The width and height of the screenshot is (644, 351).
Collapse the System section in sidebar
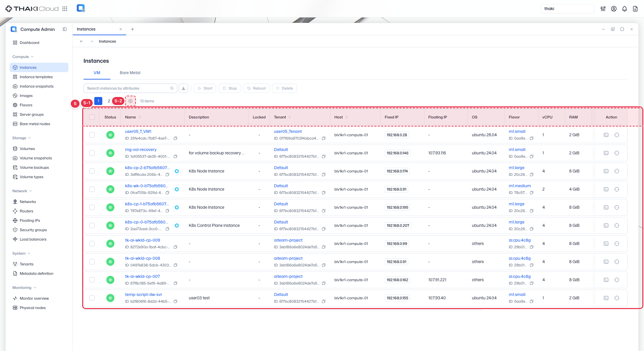21,253
